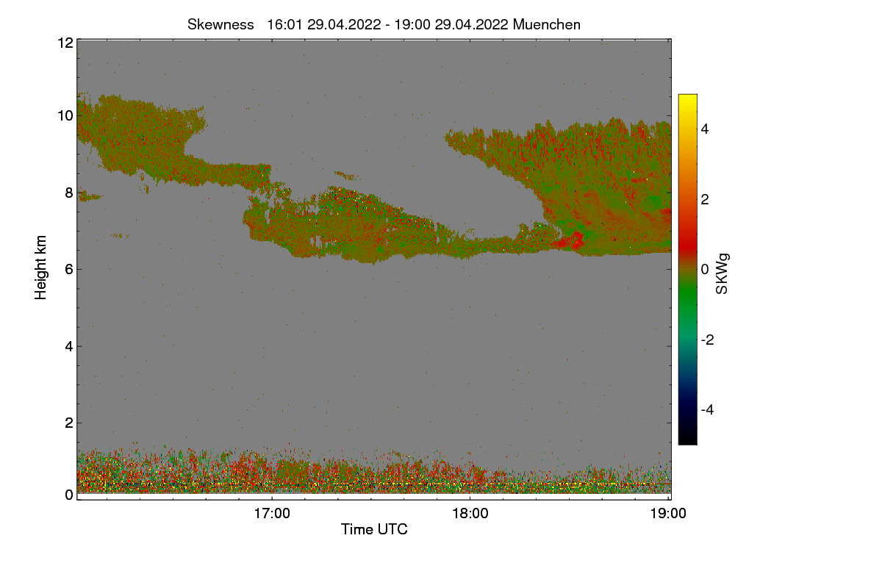Image resolution: width=882 pixels, height=588 pixels.
Task: Click the 18:00 time tick label
Action: coord(470,514)
